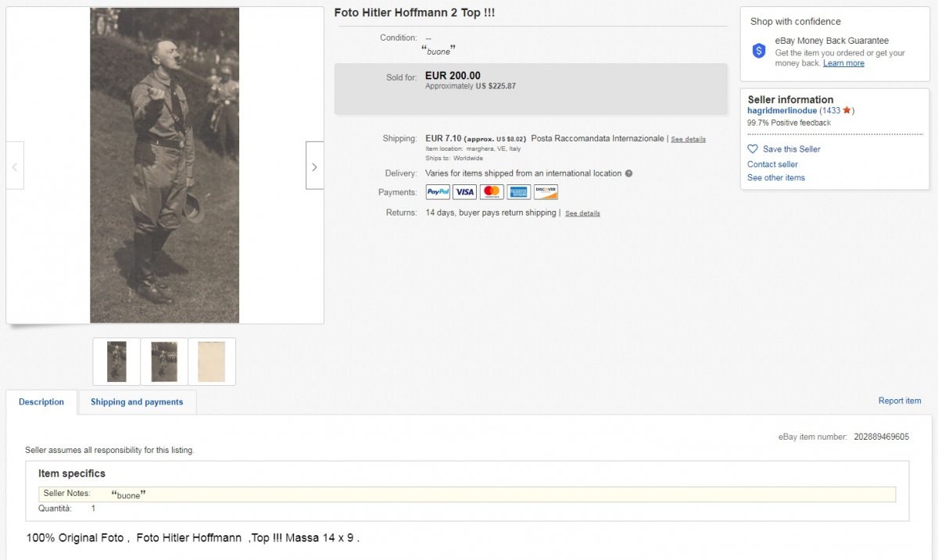The height and width of the screenshot is (560, 938).
Task: Open the hagridmerlinodue seller profile
Action: point(782,111)
